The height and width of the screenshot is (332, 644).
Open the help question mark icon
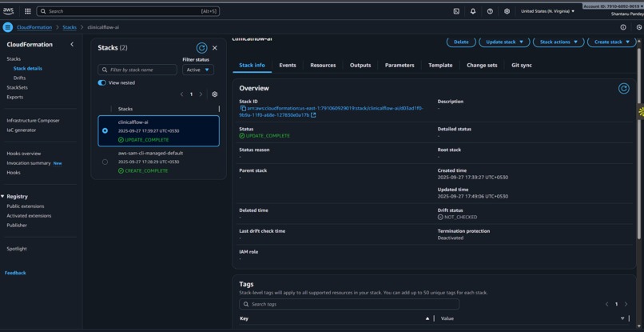click(x=490, y=11)
